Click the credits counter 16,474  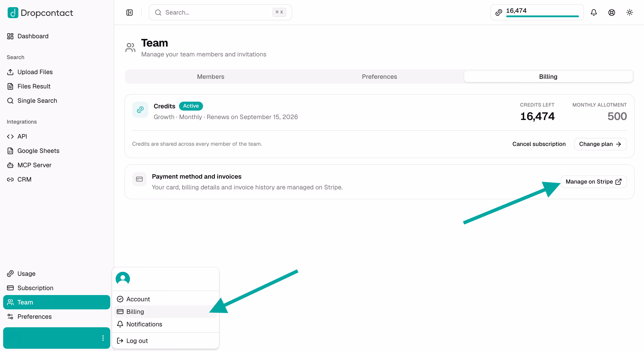click(x=537, y=12)
